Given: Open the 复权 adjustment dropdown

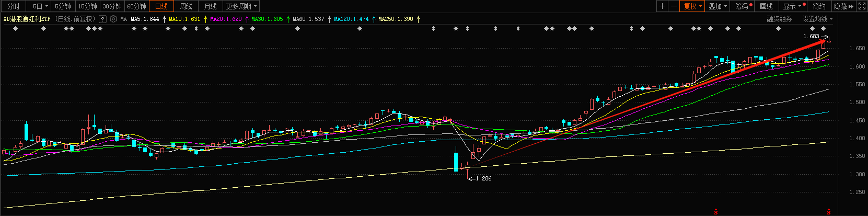Looking at the screenshot, I should 692,6.
